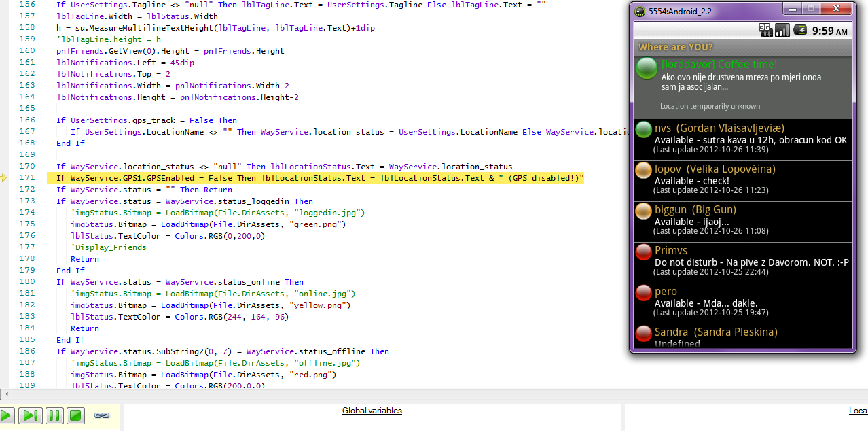
Task: Stop the running app with the stop icon
Action: (x=75, y=415)
